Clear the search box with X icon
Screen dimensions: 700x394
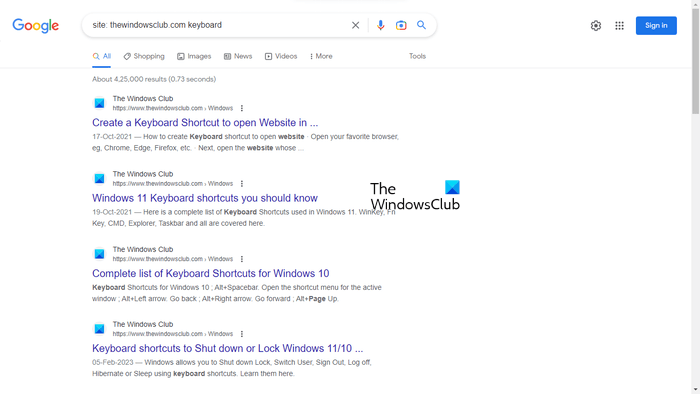point(355,25)
